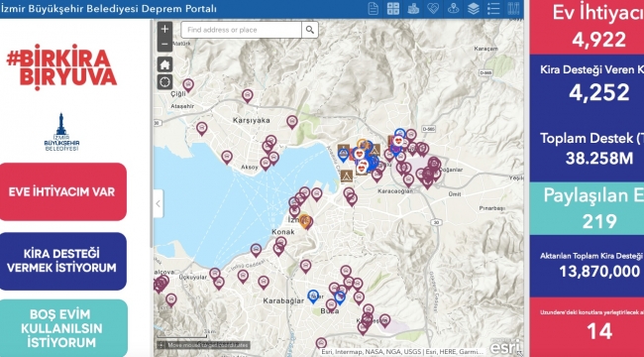Open the layer list stack icon

tap(474, 9)
